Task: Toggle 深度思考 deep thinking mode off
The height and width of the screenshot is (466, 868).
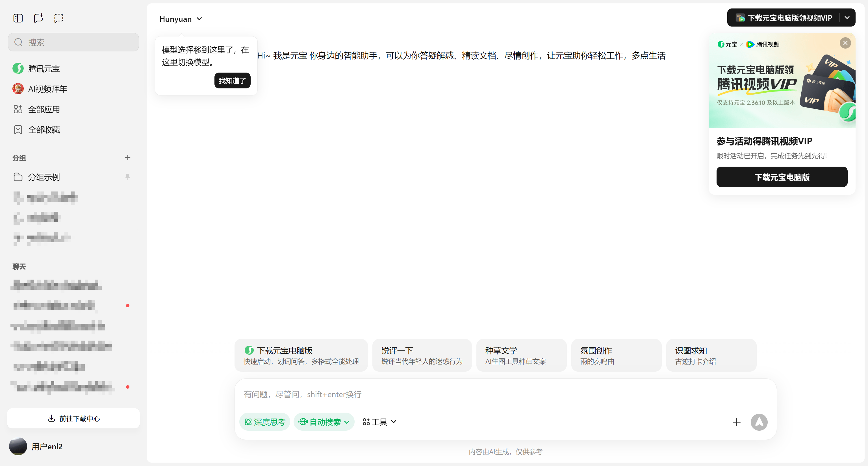Action: [x=265, y=422]
